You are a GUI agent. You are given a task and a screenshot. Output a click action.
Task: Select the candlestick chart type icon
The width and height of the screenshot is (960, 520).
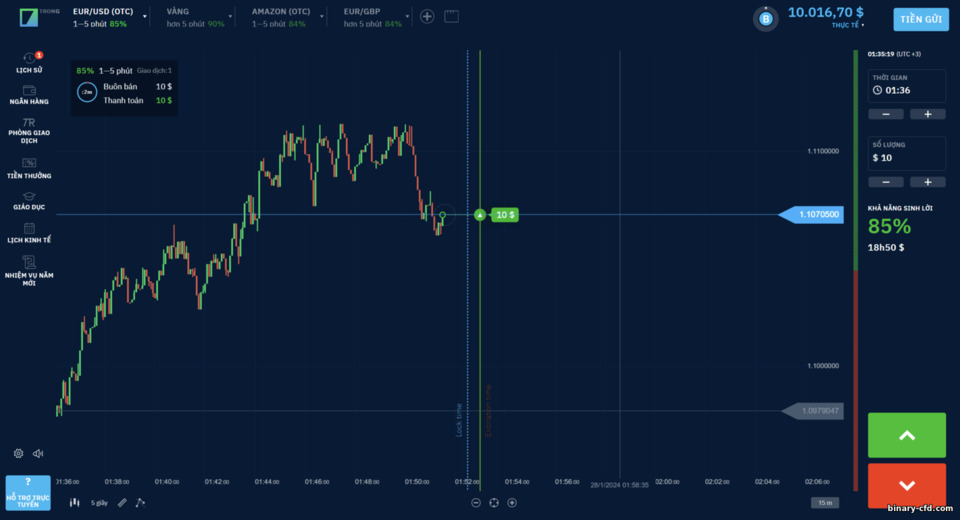(x=75, y=502)
